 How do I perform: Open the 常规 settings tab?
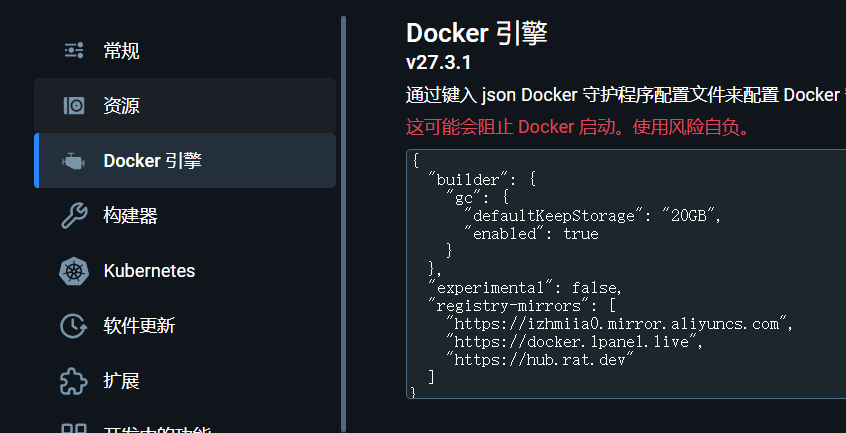click(185, 51)
